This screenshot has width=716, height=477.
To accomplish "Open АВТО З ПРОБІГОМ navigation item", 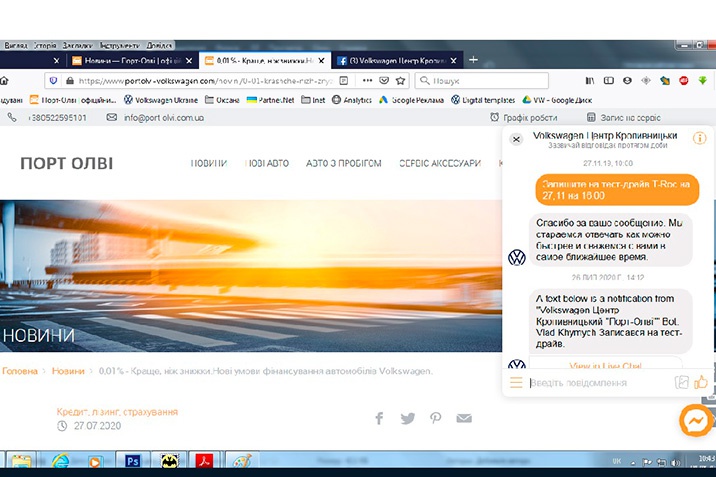I will (343, 163).
